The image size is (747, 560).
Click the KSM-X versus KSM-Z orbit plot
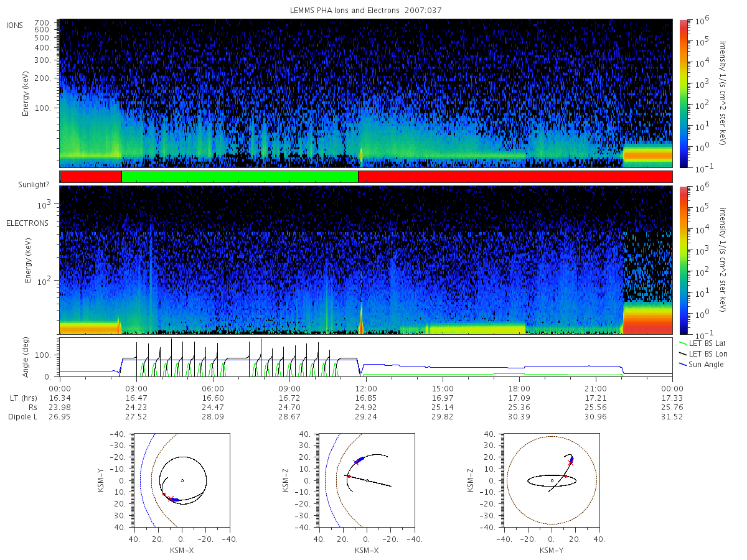point(367,480)
